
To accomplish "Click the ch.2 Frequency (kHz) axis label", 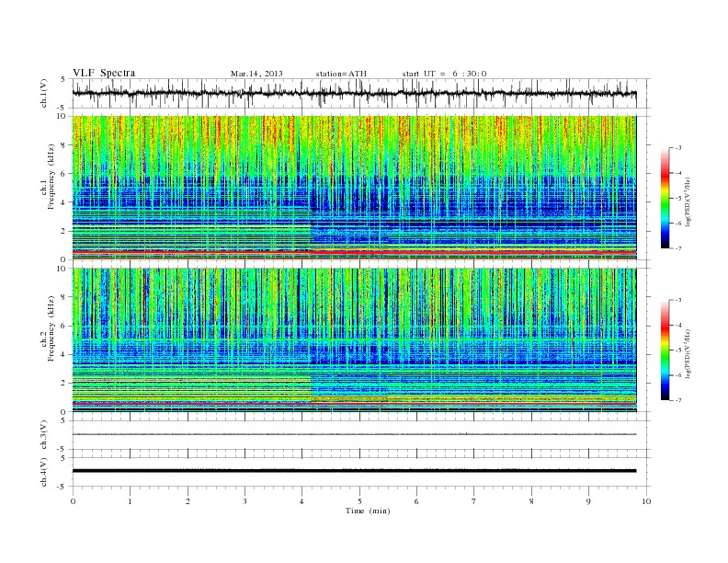I will point(48,328).
